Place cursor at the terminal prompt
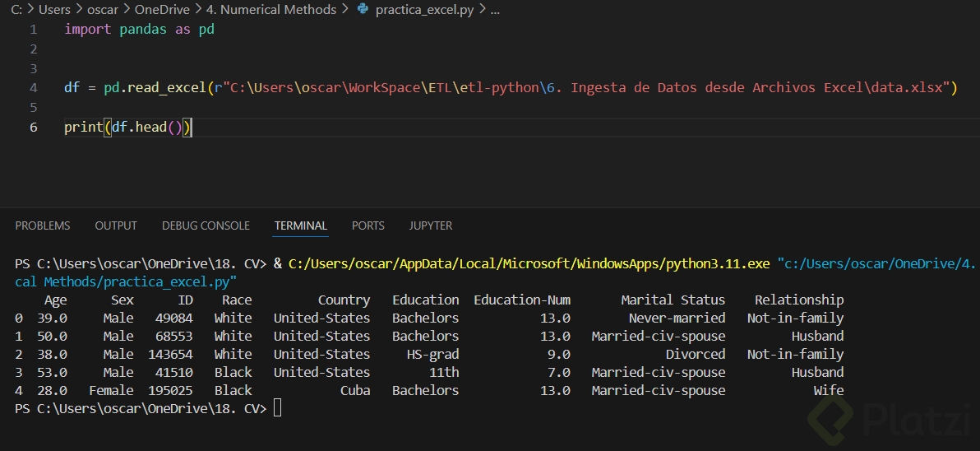Viewport: 980px width, 451px height. tap(277, 408)
